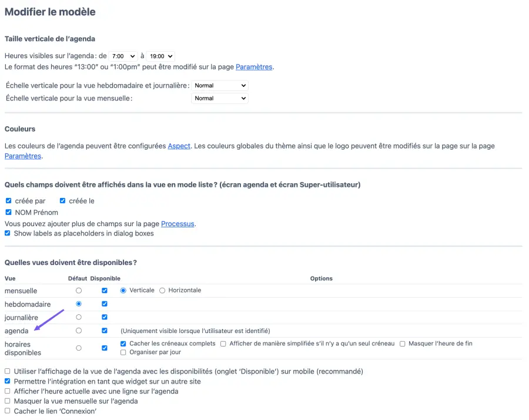Viewport: 529px width, 420px height.
Task: Uncheck the 'créée le' field checkbox
Action: click(62, 201)
